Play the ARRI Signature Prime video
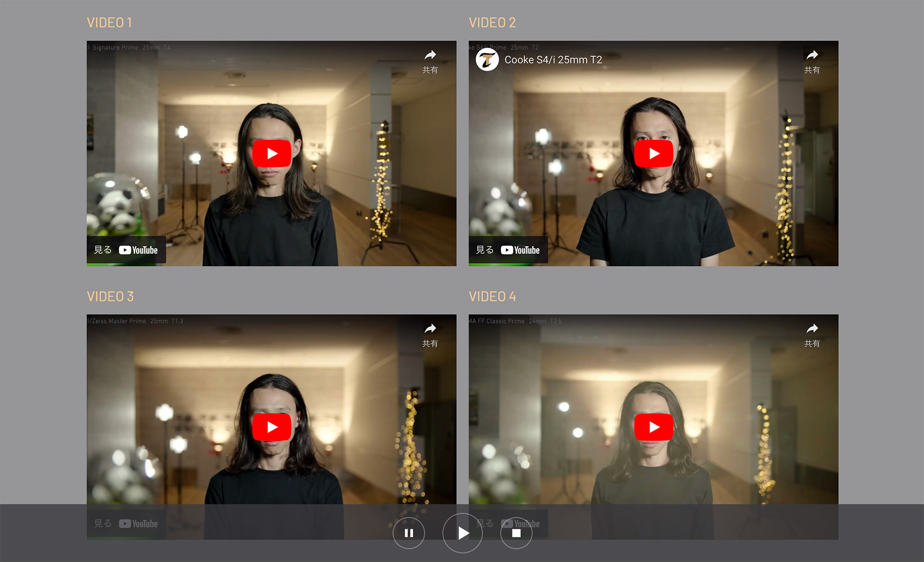The image size is (924, 562). (272, 153)
